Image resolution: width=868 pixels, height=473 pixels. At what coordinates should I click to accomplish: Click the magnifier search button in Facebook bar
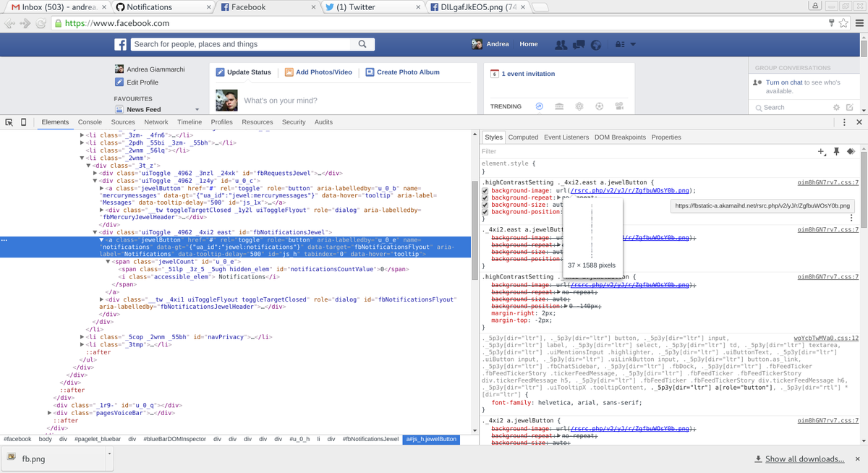pyautogui.click(x=362, y=44)
